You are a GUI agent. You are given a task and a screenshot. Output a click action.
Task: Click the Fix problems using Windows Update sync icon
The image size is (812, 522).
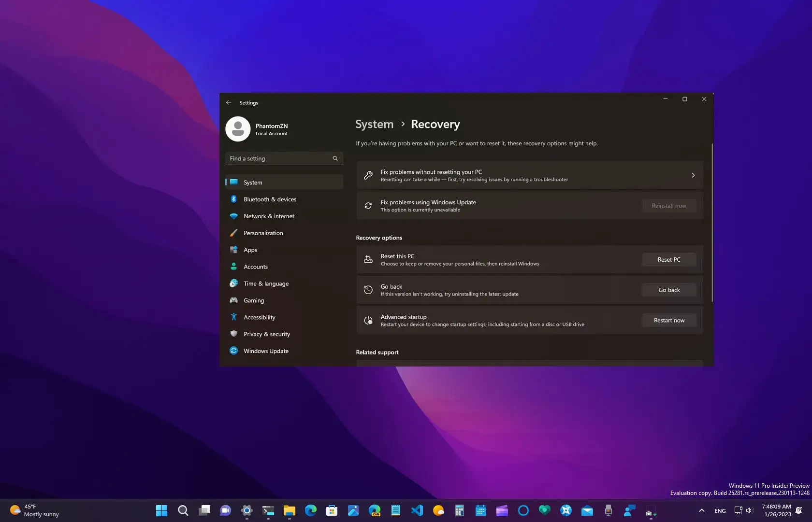[x=368, y=206]
